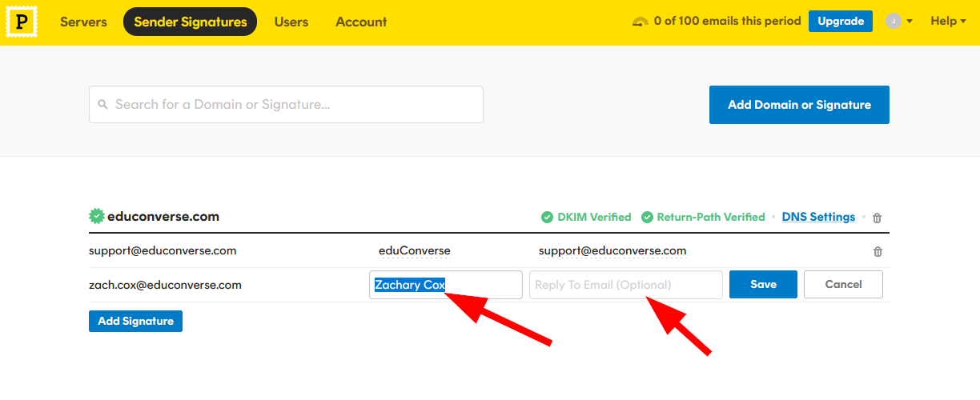Viewport: 980px width, 400px height.
Task: Click the Add Signature button
Action: click(135, 321)
